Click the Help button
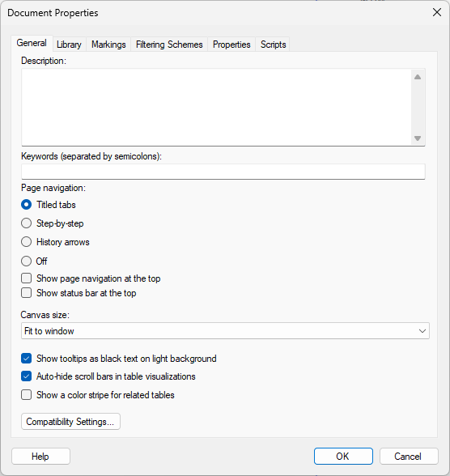This screenshot has width=450, height=476. coord(40,457)
